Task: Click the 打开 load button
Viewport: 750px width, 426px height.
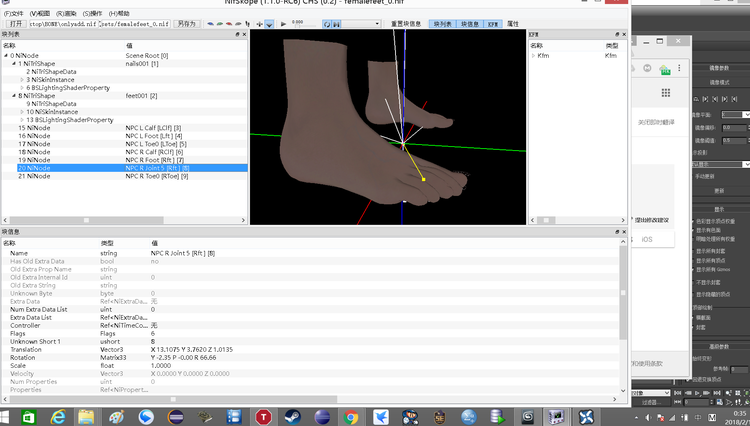Action: pyautogui.click(x=16, y=23)
